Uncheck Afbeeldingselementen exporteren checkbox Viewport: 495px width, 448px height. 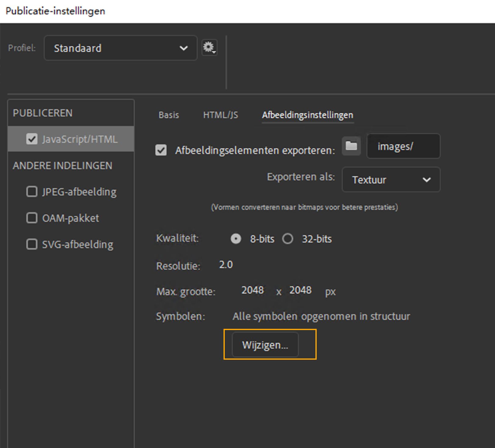coord(161,150)
